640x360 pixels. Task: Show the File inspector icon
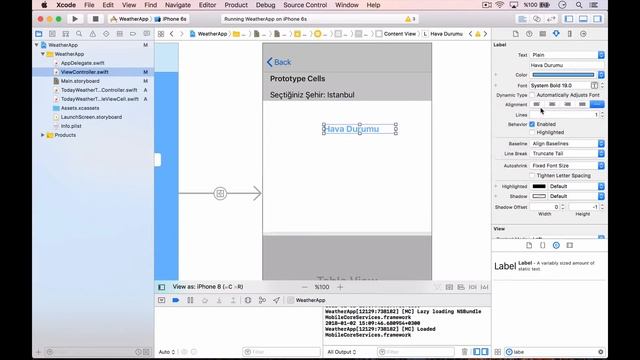516,34
